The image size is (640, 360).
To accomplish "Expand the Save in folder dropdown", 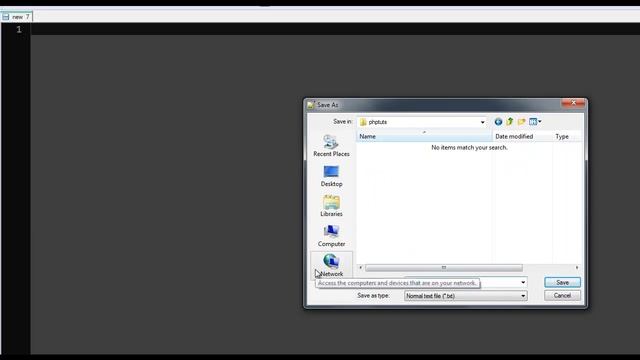I will 482,122.
